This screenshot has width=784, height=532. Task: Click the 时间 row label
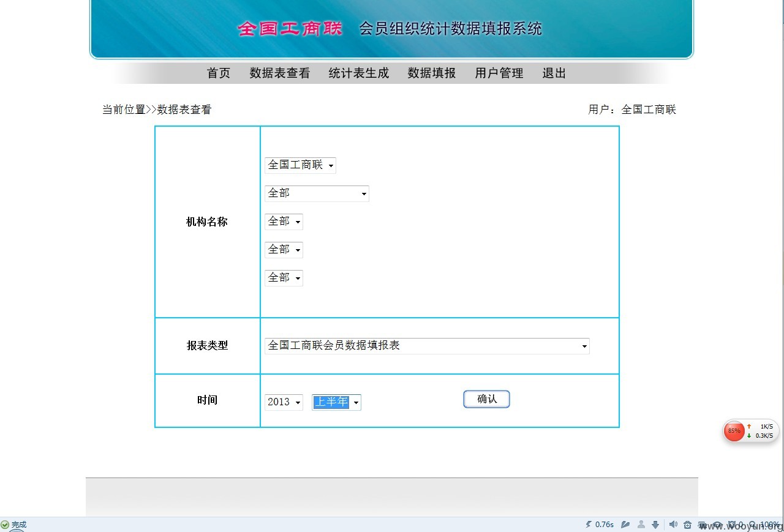(207, 400)
